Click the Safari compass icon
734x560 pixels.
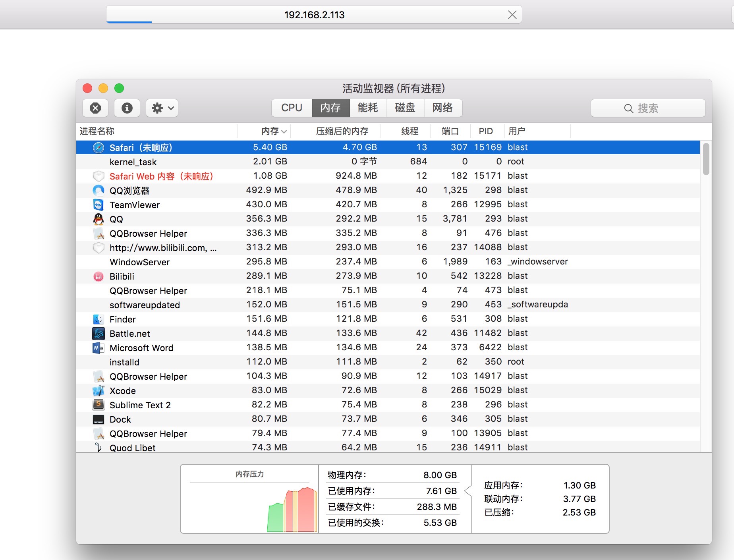pyautogui.click(x=99, y=148)
